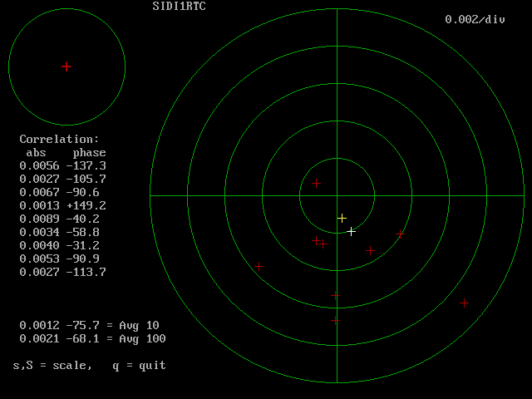The width and height of the screenshot is (532, 399).
Task: Click the 0.002/div scale label
Action: coord(475,19)
